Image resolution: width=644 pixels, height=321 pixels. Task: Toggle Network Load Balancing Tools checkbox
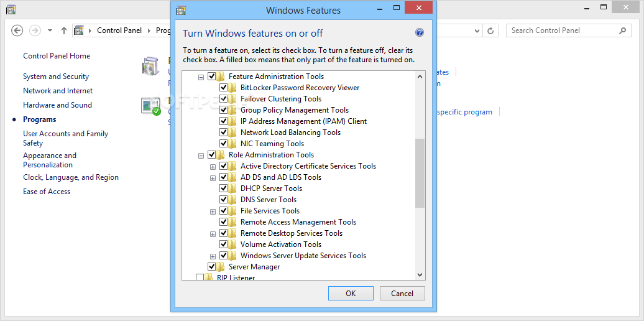coord(223,133)
